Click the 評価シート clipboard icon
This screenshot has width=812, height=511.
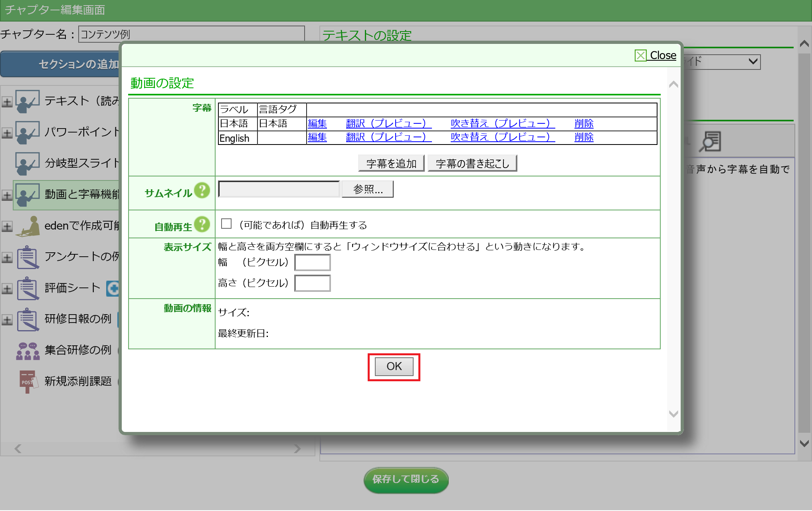[x=28, y=288]
